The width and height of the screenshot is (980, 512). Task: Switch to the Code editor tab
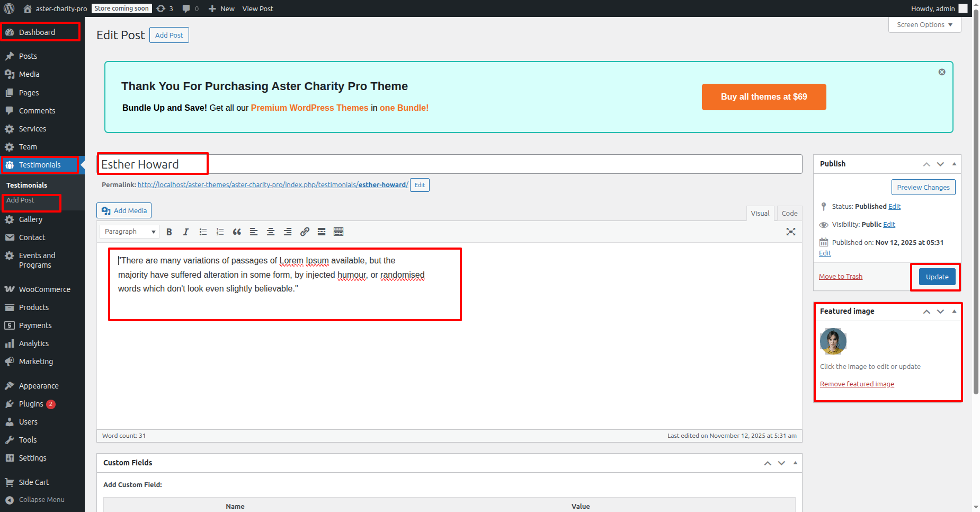pos(789,213)
